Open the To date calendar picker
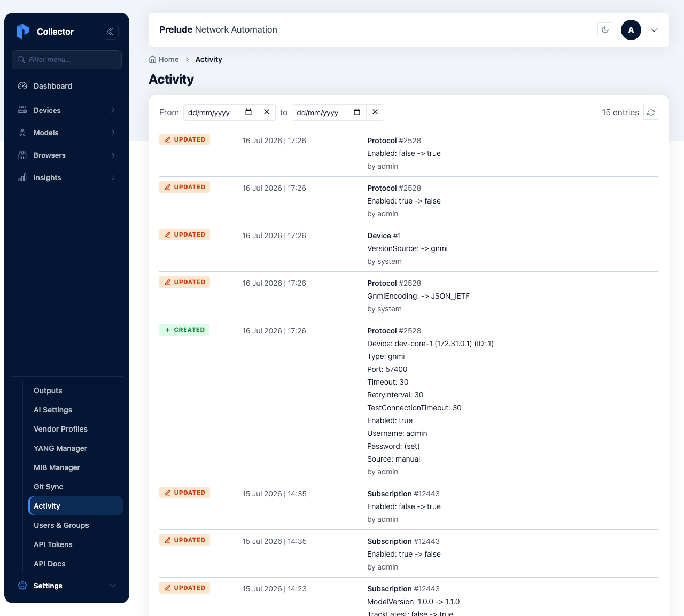The height and width of the screenshot is (616, 684). click(357, 112)
